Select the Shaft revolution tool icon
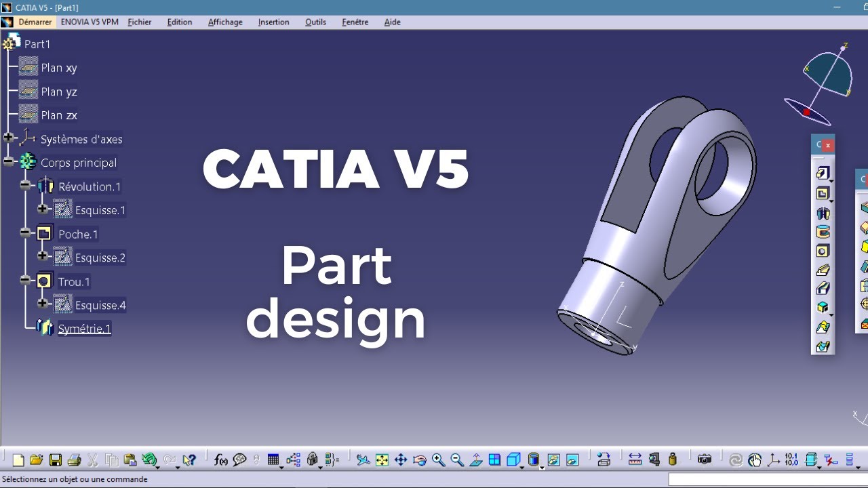 pos(823,213)
